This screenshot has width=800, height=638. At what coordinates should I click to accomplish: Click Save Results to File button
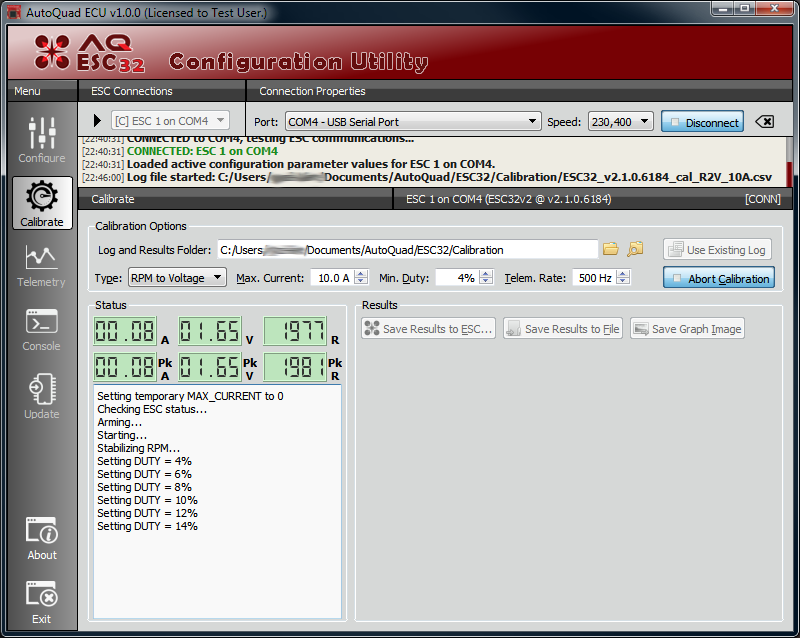click(563, 329)
